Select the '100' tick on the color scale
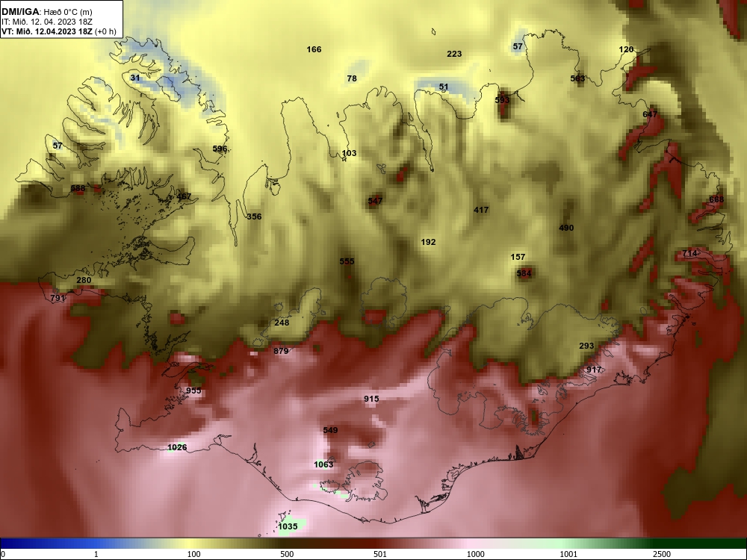 (x=194, y=554)
